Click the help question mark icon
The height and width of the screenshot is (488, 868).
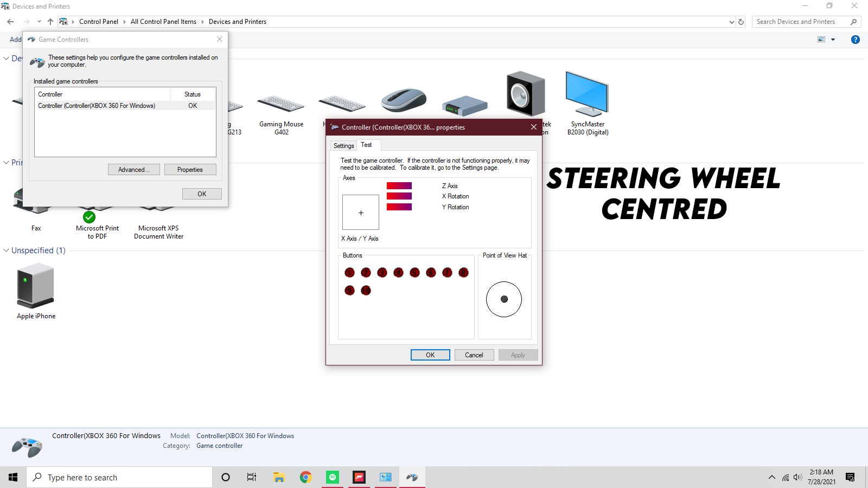point(856,40)
